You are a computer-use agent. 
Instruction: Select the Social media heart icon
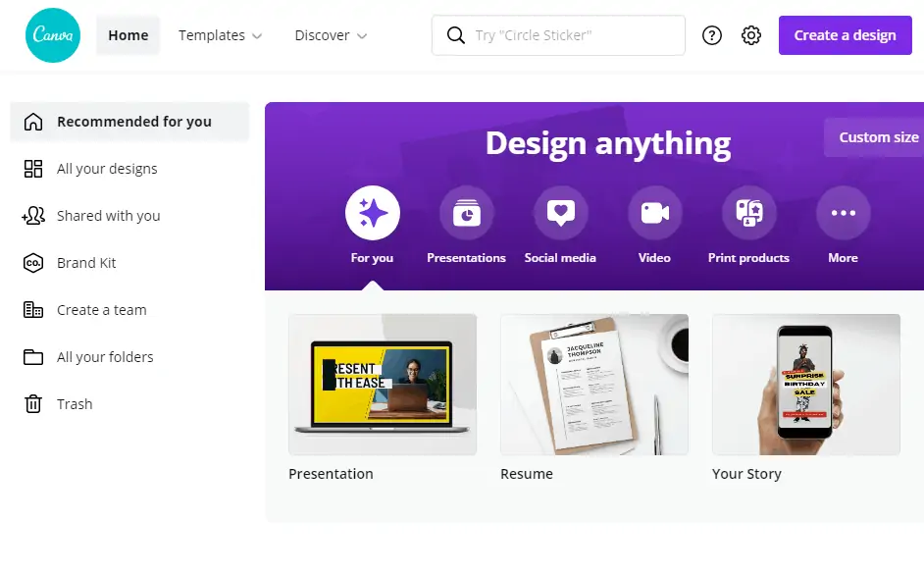click(560, 212)
